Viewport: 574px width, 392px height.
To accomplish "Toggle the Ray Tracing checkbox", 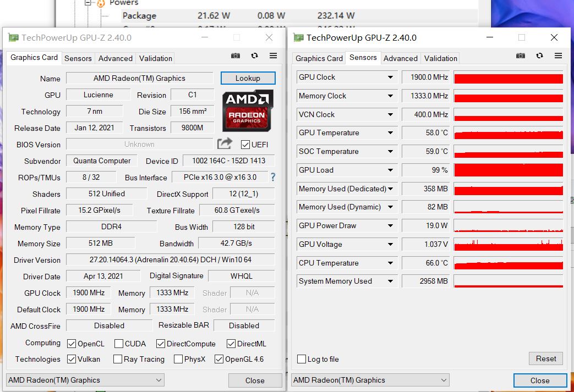I will (x=118, y=359).
